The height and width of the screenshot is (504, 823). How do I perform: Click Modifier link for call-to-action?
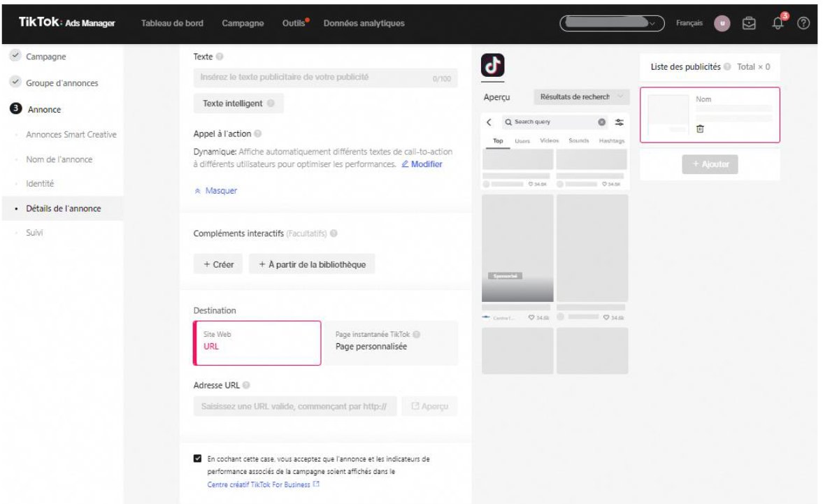pos(422,164)
